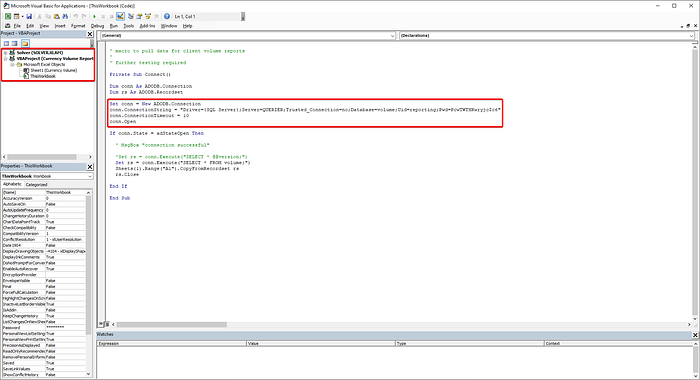Click the ConflictResolution property row
The height and width of the screenshot is (380, 700).
tap(44, 239)
